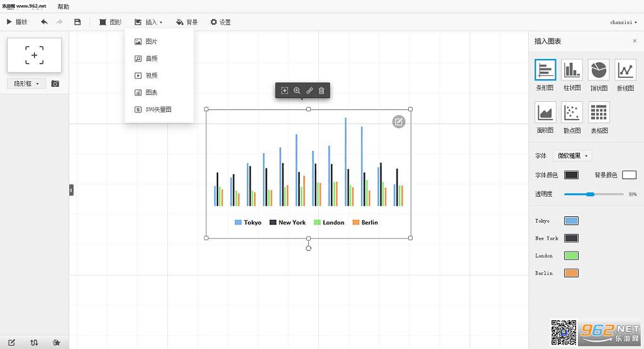The height and width of the screenshot is (349, 644).
Task: Open Settings (设置) gear
Action: [x=221, y=22]
